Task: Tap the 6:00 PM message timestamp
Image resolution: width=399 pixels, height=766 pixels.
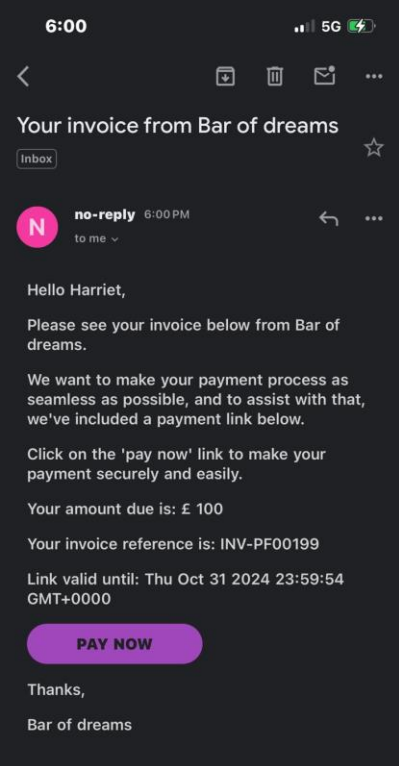Action: click(167, 214)
